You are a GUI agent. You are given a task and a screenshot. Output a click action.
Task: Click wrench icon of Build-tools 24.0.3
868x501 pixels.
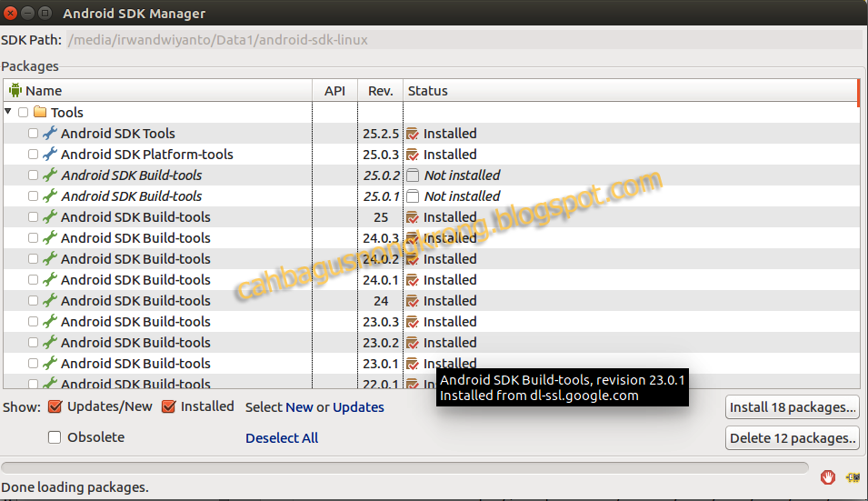(x=50, y=238)
